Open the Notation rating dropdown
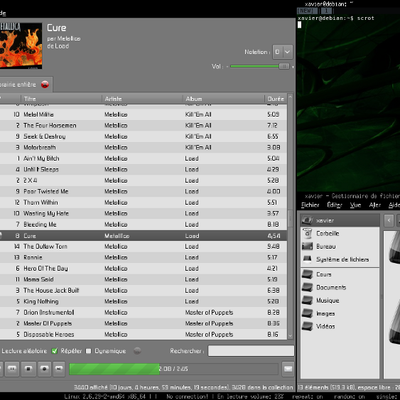 (x=283, y=52)
